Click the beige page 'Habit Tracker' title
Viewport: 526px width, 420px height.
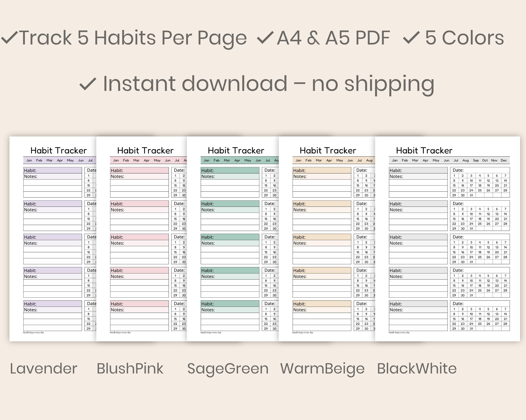coord(328,150)
